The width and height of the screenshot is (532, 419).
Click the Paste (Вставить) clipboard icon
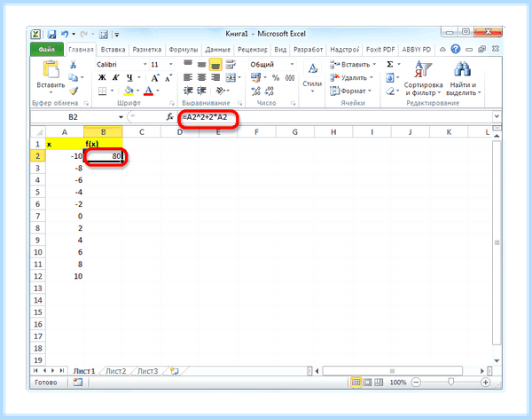pos(51,69)
